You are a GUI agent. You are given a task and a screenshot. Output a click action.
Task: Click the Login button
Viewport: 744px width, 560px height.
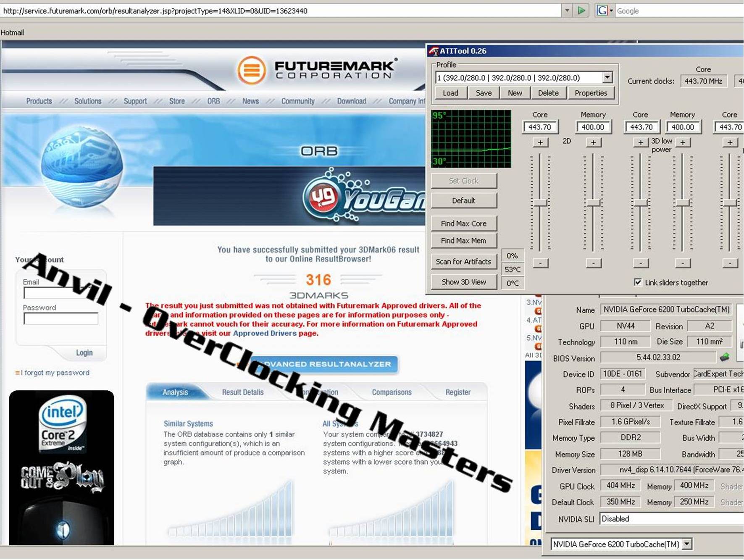(84, 353)
